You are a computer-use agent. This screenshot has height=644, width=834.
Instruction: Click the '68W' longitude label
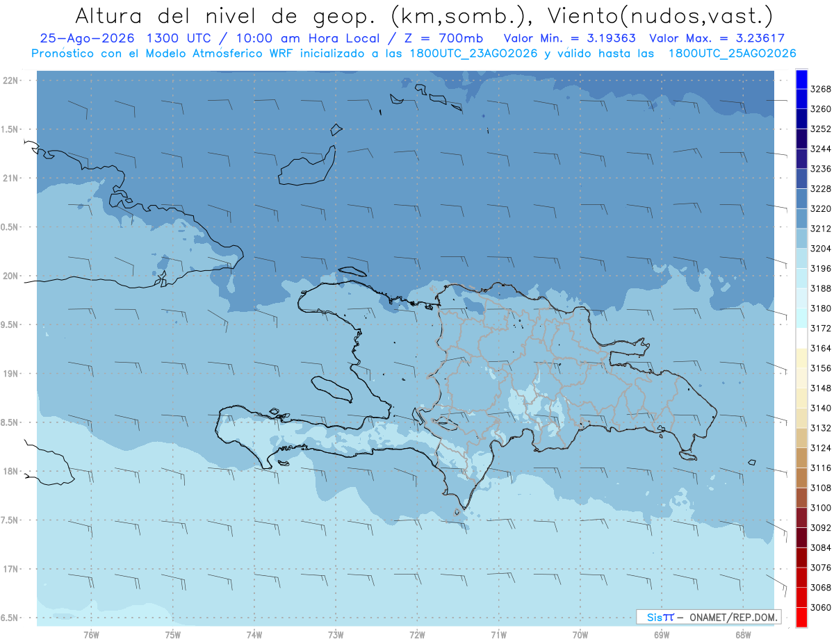tap(743, 634)
